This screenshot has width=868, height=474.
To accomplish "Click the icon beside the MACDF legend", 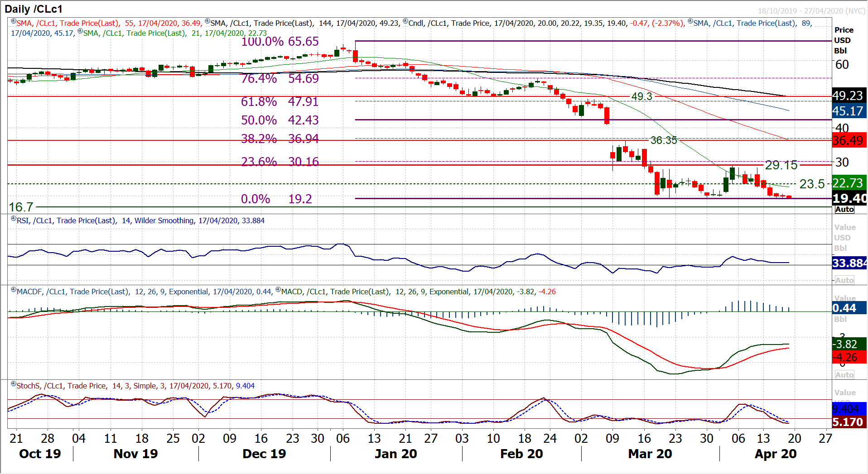I will tap(14, 290).
